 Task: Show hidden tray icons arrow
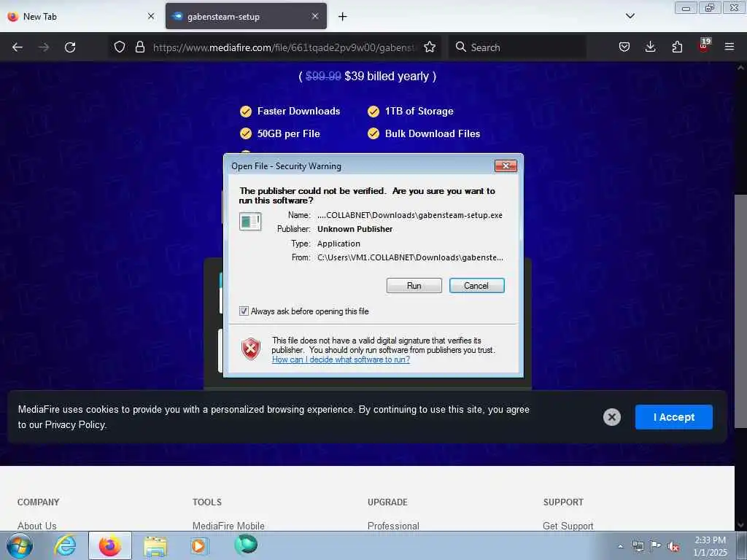[620, 546]
